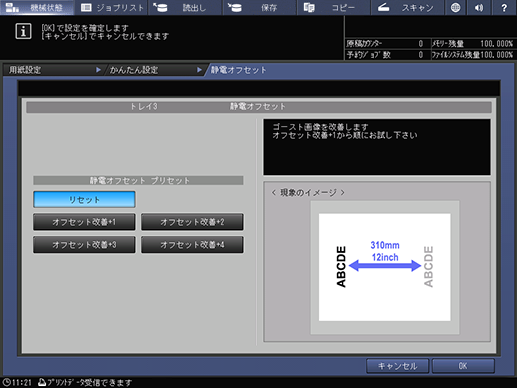Screen dimensions: 517x388
Task: Select the 保存 store tab
Action: [x=259, y=7]
